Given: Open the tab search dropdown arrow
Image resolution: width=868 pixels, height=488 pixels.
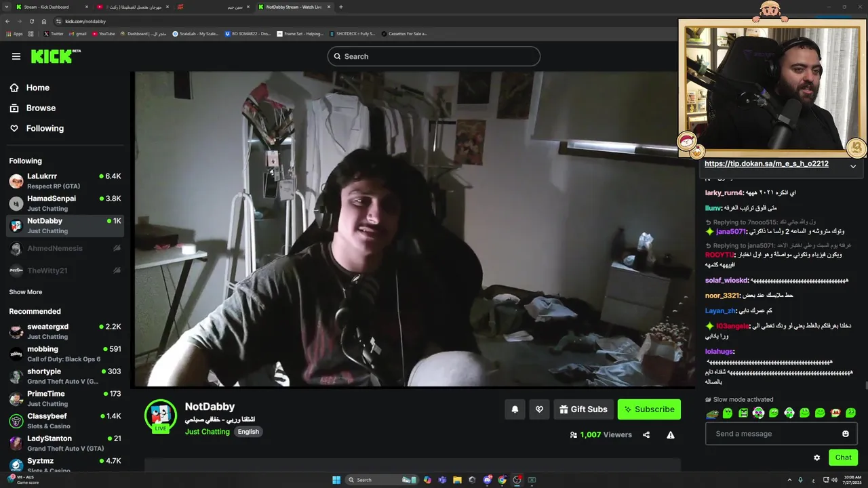Looking at the screenshot, I should tap(5, 7).
